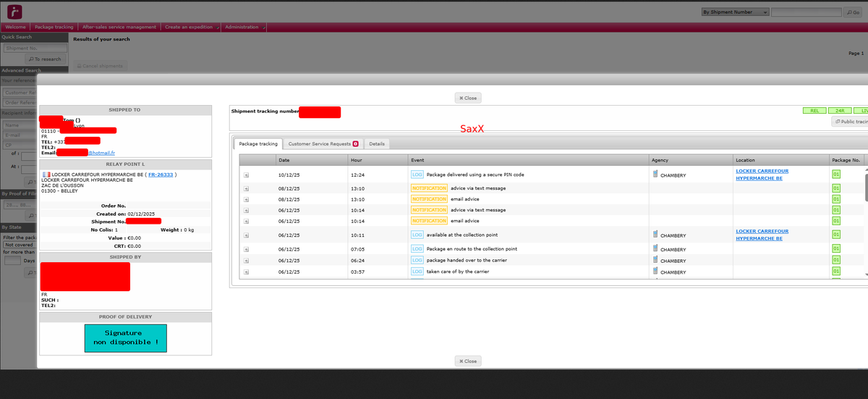Click the CHAMBERY agency icon at 10:11
Image resolution: width=868 pixels, height=399 pixels.
[x=655, y=235]
